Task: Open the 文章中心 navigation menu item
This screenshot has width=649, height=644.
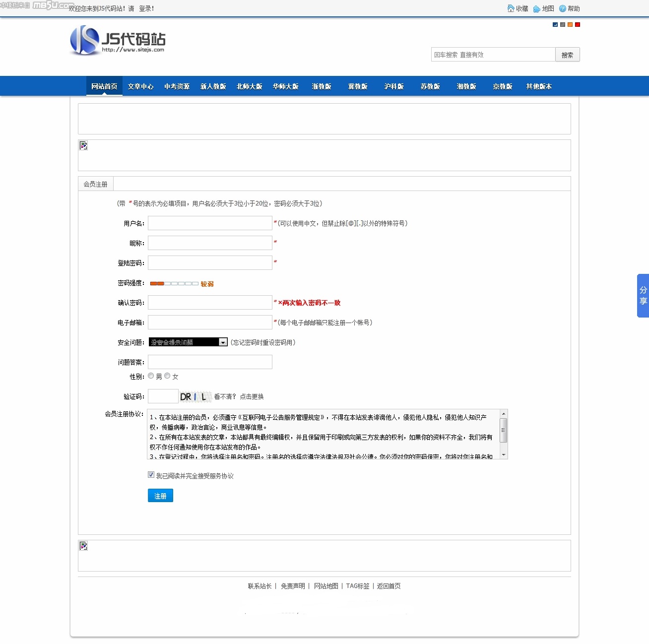Action: pos(140,86)
